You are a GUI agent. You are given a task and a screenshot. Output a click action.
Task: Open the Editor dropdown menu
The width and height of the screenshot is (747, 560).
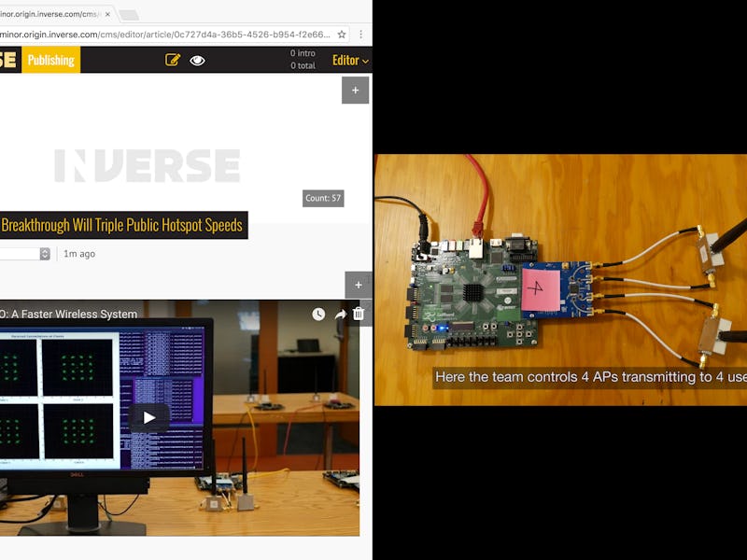350,60
